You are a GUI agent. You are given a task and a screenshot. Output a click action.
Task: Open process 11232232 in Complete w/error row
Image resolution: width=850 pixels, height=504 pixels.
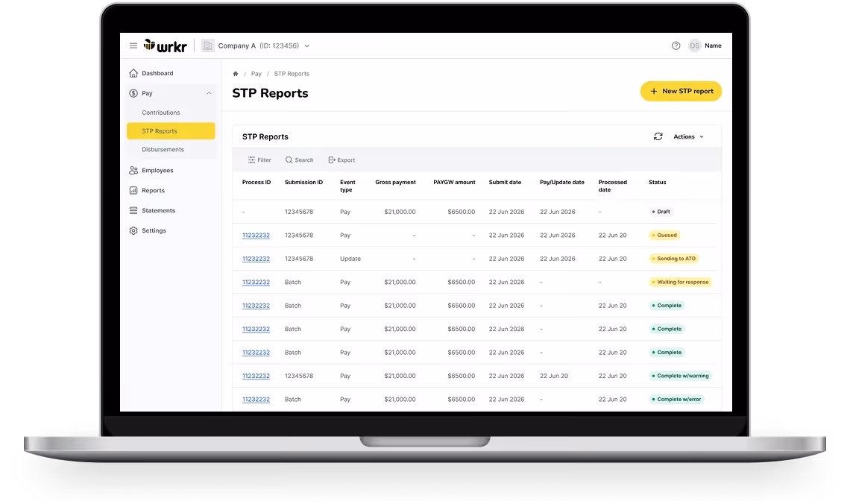[x=256, y=400]
